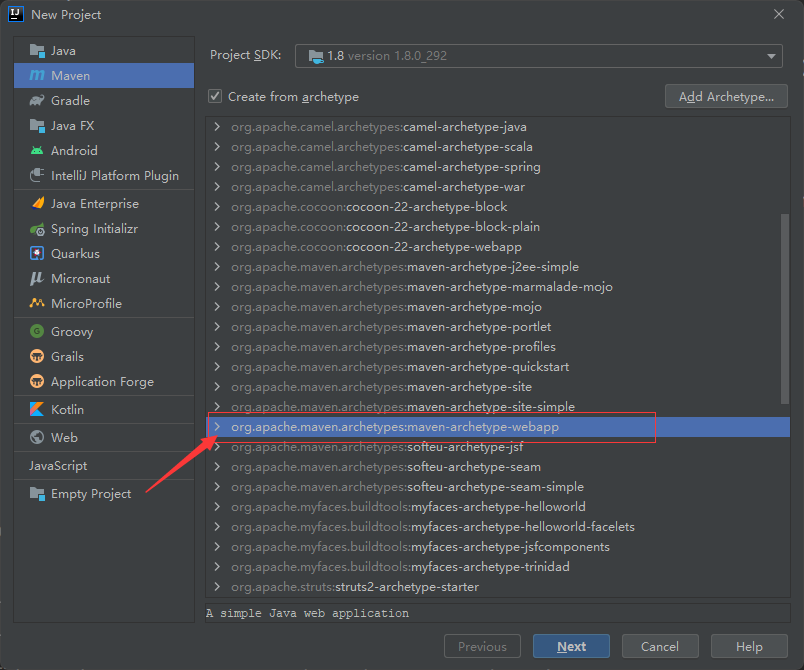Pick the Kotlin project type

(104, 409)
